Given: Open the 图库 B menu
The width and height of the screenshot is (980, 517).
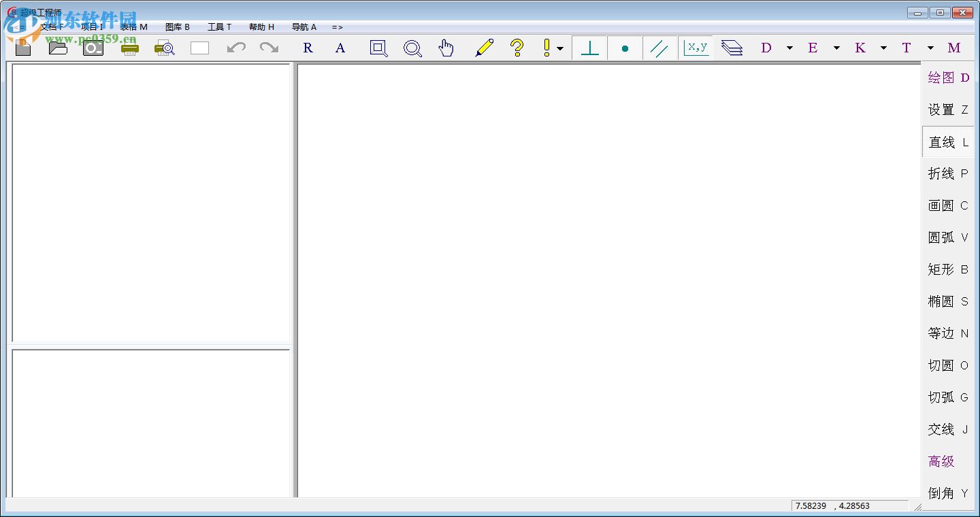Looking at the screenshot, I should pyautogui.click(x=178, y=27).
